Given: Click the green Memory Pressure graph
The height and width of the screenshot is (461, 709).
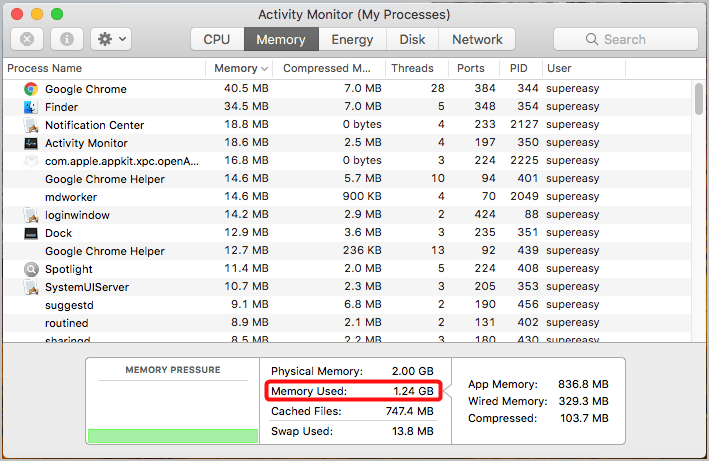Looking at the screenshot, I should pos(173,436).
